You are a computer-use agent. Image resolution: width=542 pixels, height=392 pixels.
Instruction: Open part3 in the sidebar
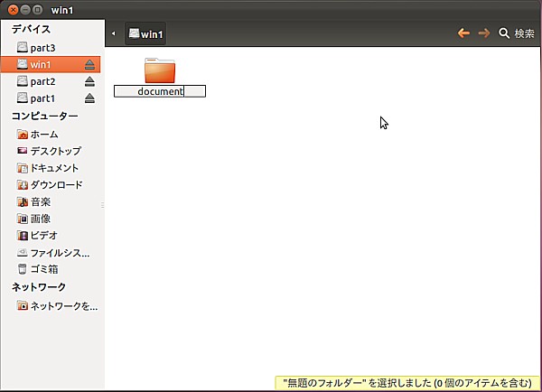[42, 48]
